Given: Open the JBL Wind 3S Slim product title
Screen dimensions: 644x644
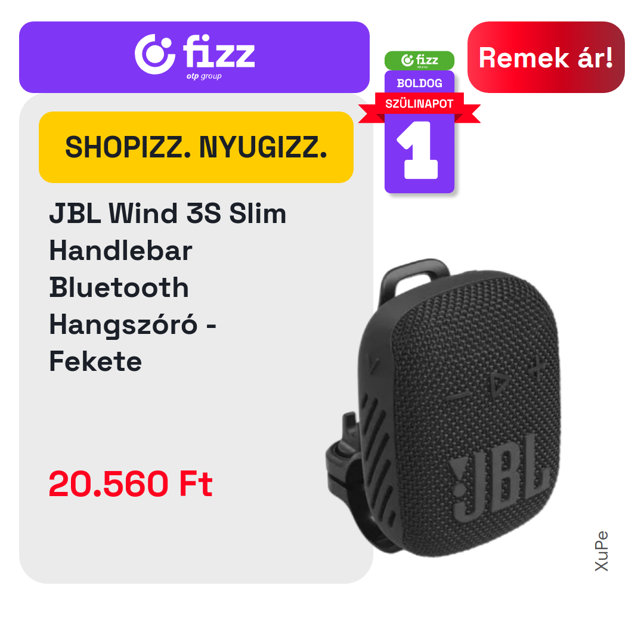Looking at the screenshot, I should (168, 287).
